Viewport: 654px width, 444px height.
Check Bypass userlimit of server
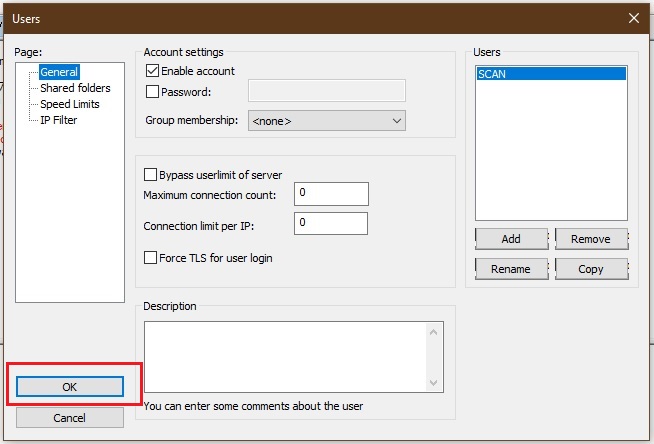click(152, 175)
